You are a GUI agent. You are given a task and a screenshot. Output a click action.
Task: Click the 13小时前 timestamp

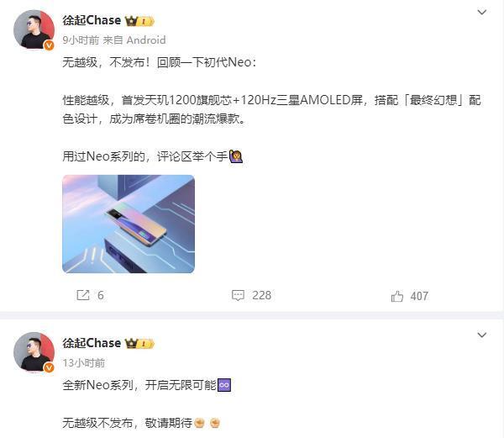tap(83, 363)
